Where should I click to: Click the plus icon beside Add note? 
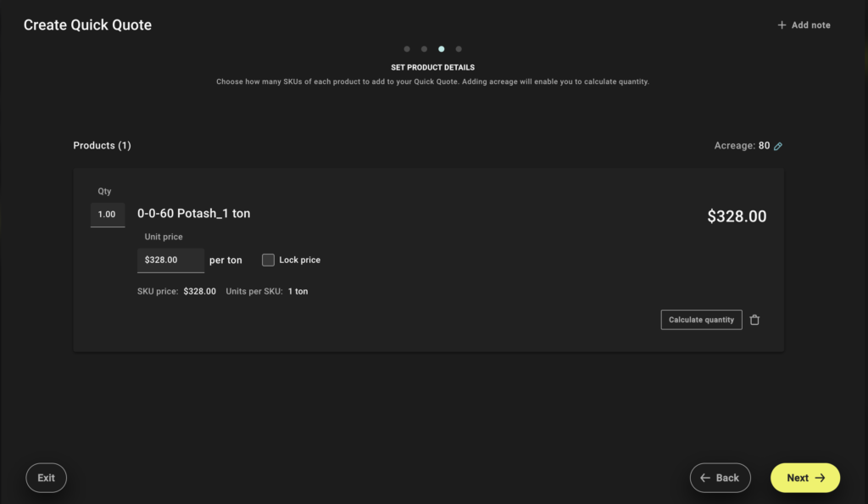coord(782,25)
